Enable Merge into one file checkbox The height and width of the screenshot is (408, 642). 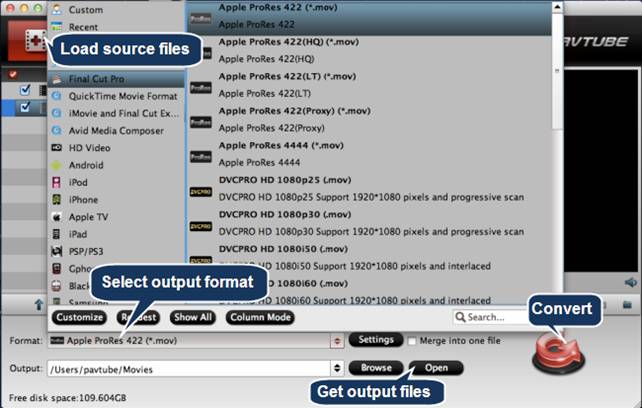[412, 341]
